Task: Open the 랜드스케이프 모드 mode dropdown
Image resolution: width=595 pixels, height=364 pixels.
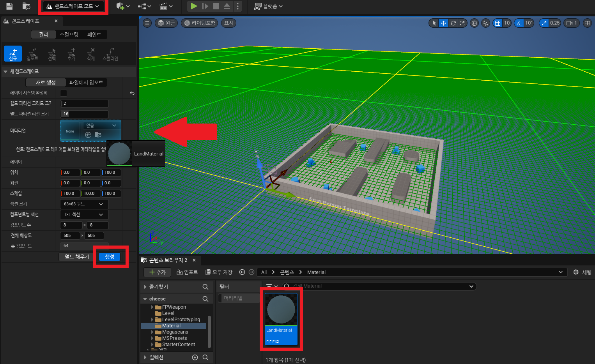Action: 73,6
